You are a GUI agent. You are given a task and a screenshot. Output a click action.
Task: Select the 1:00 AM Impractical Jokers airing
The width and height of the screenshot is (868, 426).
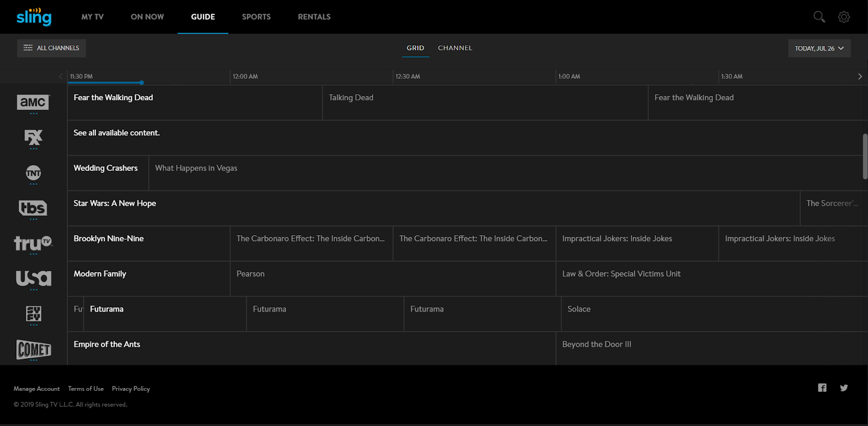(x=637, y=243)
